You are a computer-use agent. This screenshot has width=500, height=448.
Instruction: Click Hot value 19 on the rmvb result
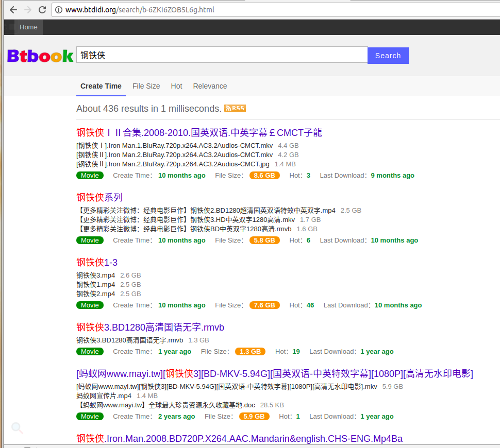click(x=296, y=352)
